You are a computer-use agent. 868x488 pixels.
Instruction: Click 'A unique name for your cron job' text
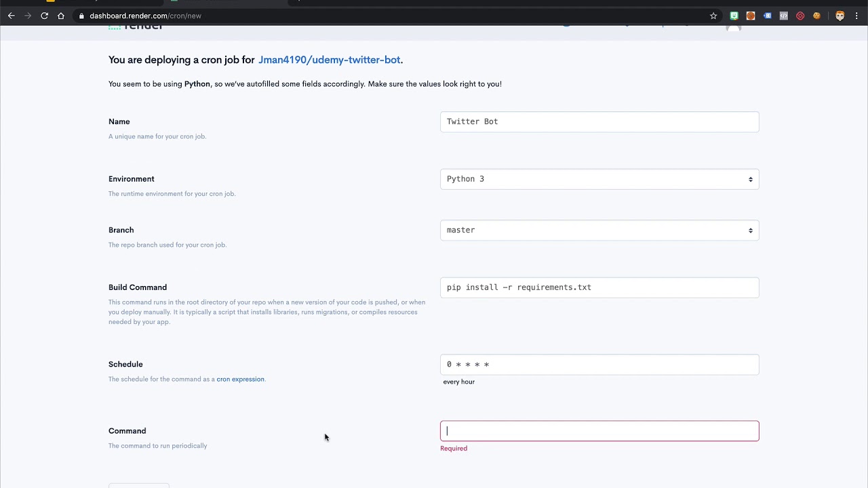tap(157, 136)
